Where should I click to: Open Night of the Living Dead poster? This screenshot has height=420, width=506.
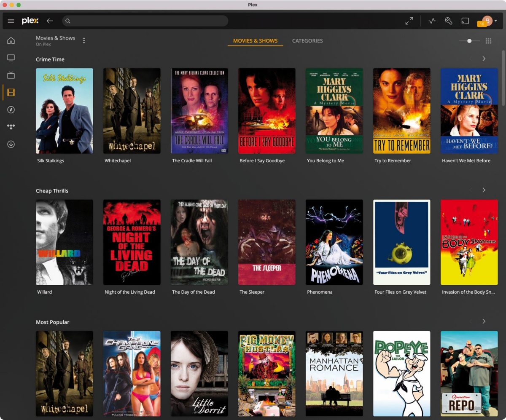point(132,242)
